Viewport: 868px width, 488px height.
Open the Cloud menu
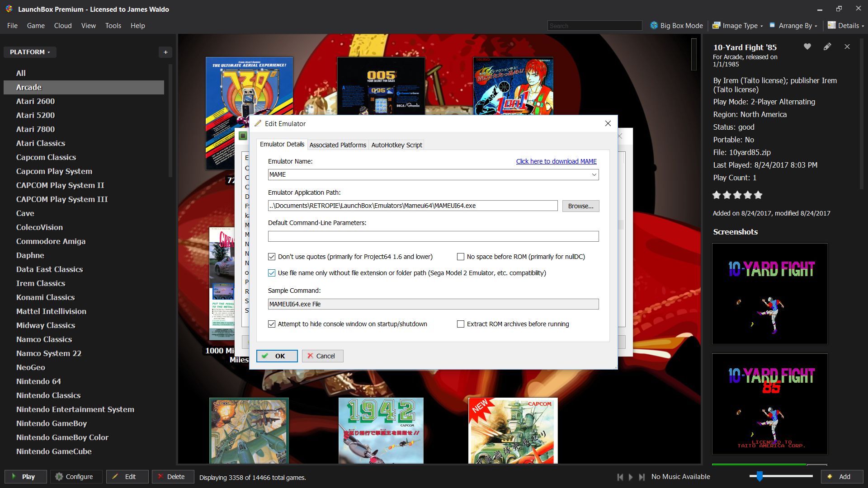(63, 26)
